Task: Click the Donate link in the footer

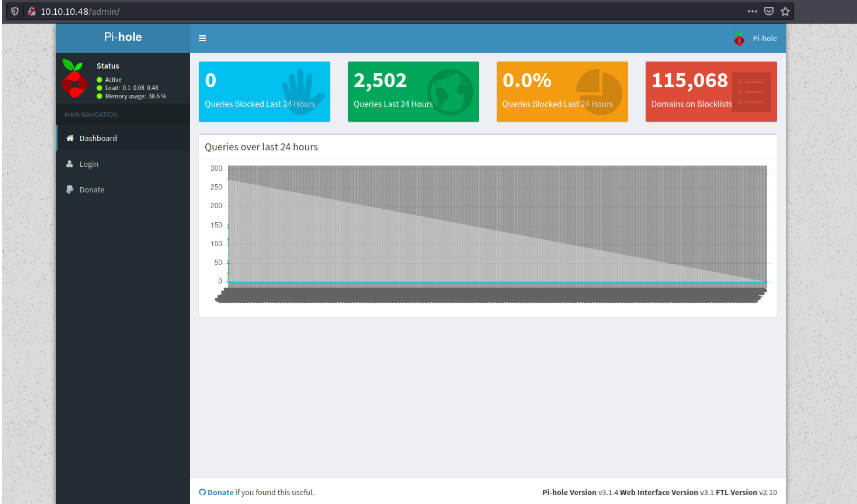Action: tap(220, 493)
